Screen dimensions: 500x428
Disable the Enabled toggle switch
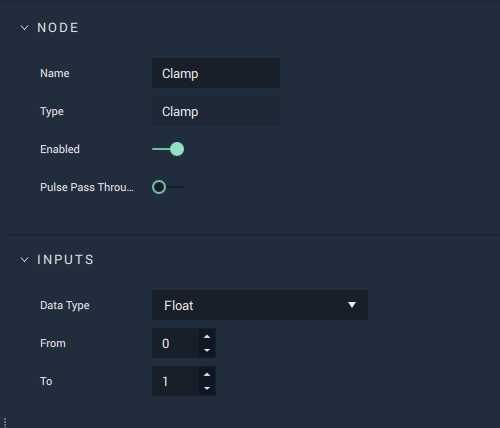click(x=168, y=149)
